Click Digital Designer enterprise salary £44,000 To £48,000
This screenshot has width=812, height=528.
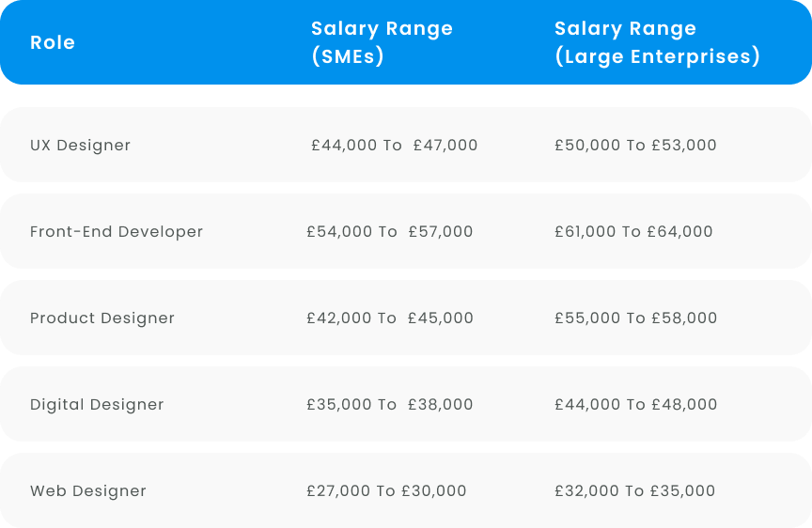(x=635, y=404)
